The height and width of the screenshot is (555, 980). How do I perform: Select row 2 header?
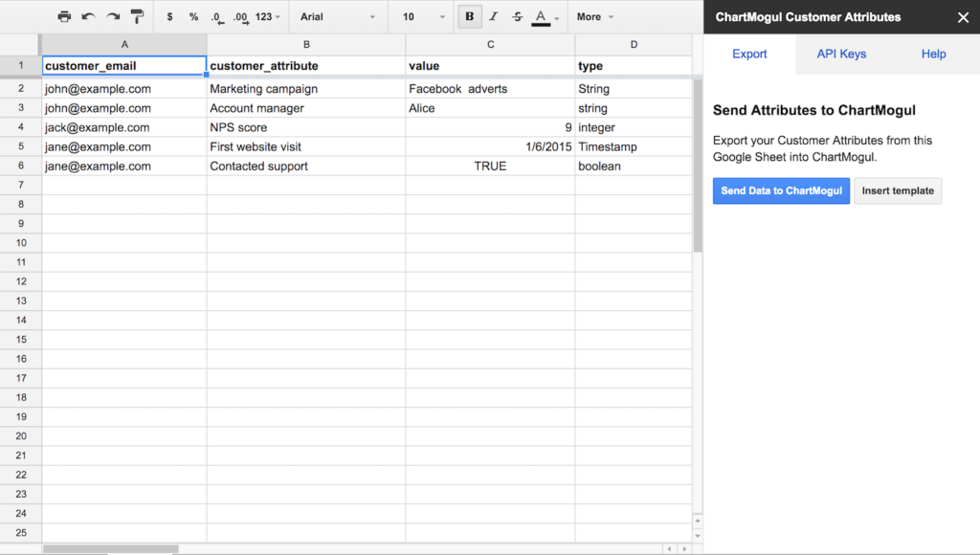coord(21,89)
